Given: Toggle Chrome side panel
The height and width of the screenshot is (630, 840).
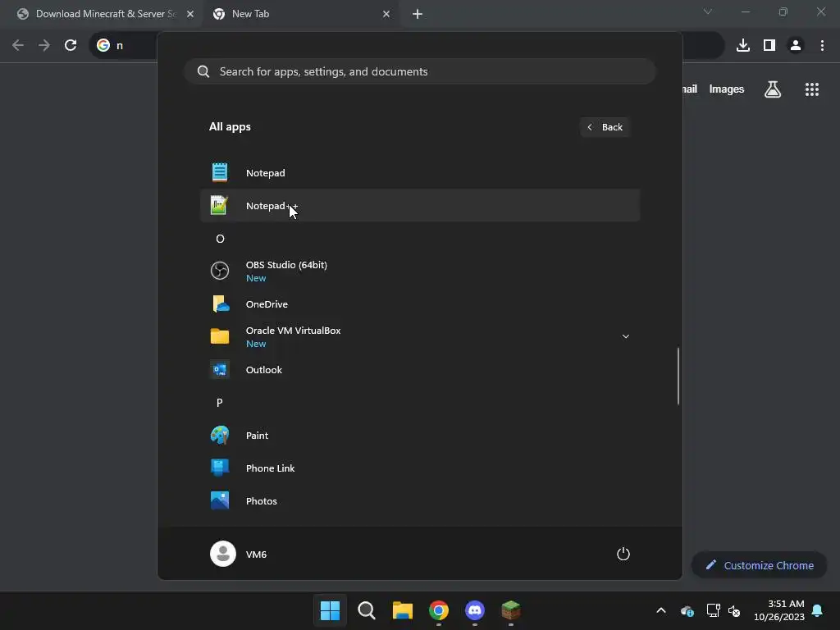Looking at the screenshot, I should pos(769,45).
